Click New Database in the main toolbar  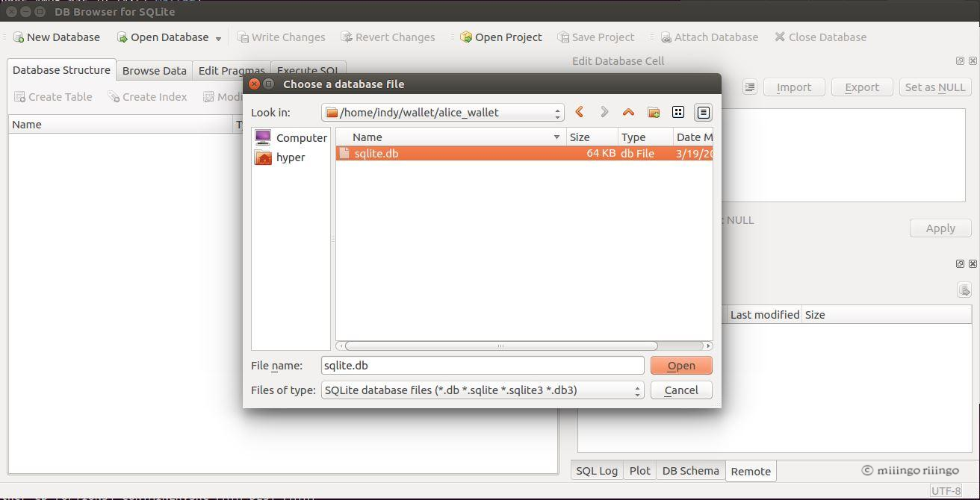pyautogui.click(x=57, y=37)
